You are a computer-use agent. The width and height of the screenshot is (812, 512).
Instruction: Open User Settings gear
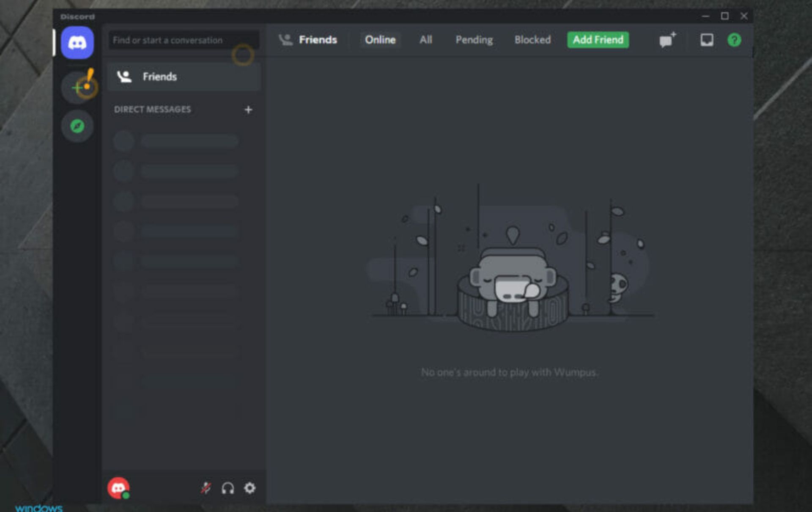point(250,488)
